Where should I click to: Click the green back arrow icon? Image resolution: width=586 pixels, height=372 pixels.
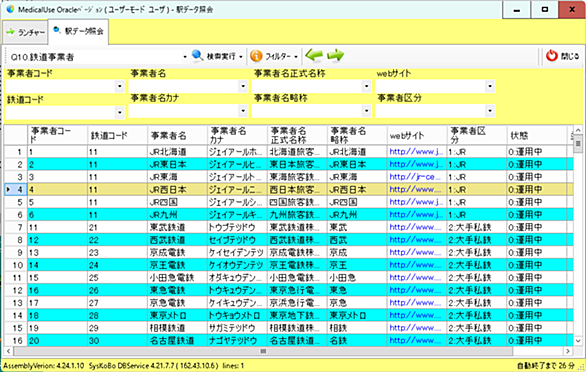click(314, 56)
